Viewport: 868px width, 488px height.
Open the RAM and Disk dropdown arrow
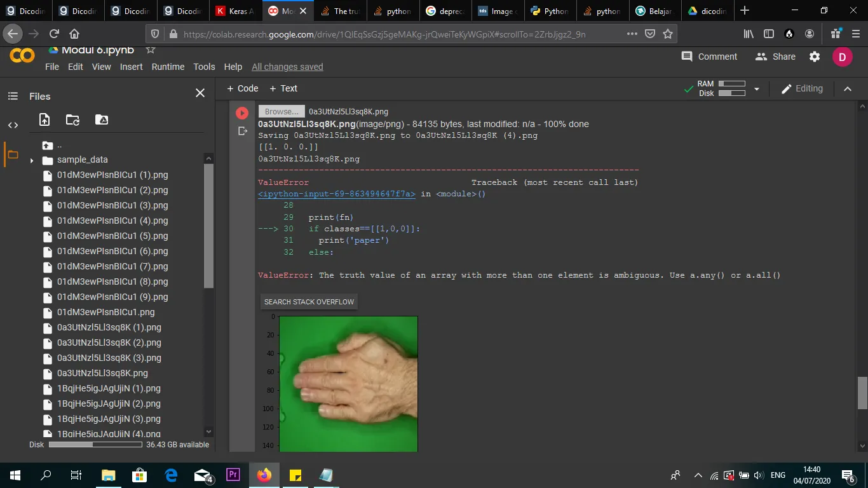[x=756, y=89]
